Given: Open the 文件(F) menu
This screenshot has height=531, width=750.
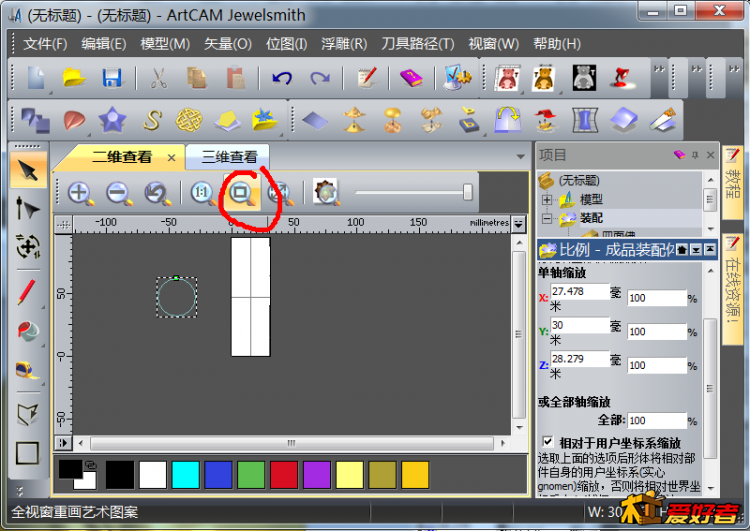Looking at the screenshot, I should pos(45,44).
